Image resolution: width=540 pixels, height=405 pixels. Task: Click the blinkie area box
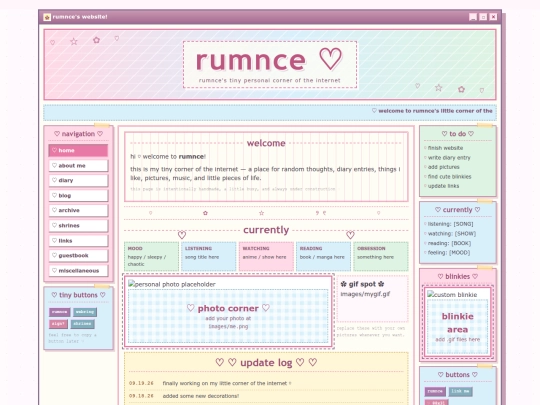pos(457,326)
